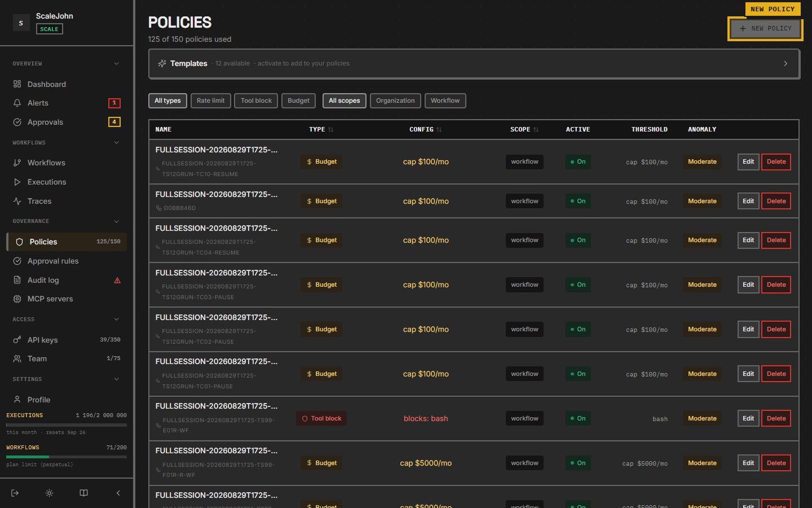
Task: Select the All scopes filter
Action: tap(344, 100)
